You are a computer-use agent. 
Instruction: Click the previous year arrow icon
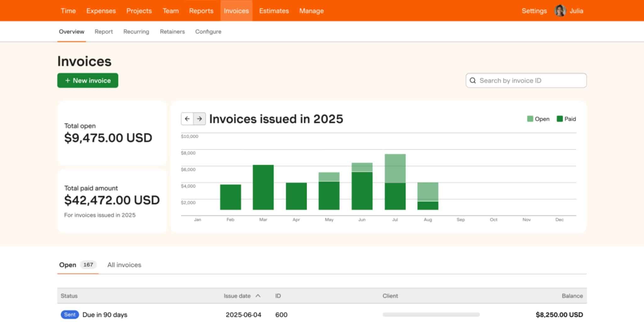(187, 119)
